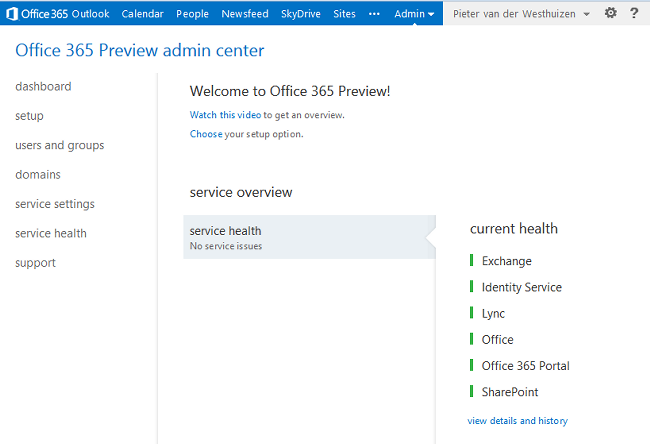Open People from the top bar

(192, 14)
